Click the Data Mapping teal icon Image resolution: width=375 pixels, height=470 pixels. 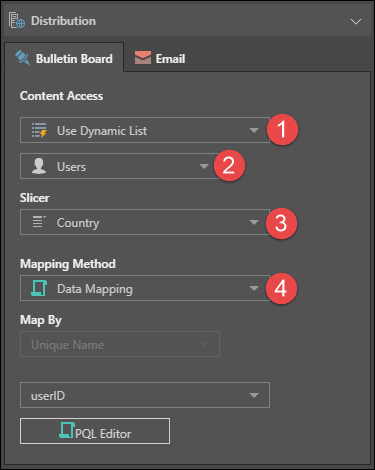coord(39,288)
